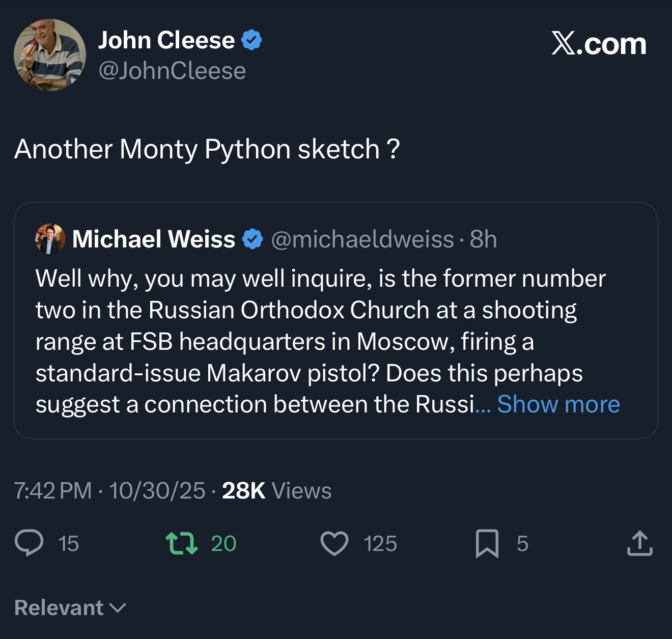
Task: Click the reply speech bubble icon
Action: pyautogui.click(x=29, y=543)
